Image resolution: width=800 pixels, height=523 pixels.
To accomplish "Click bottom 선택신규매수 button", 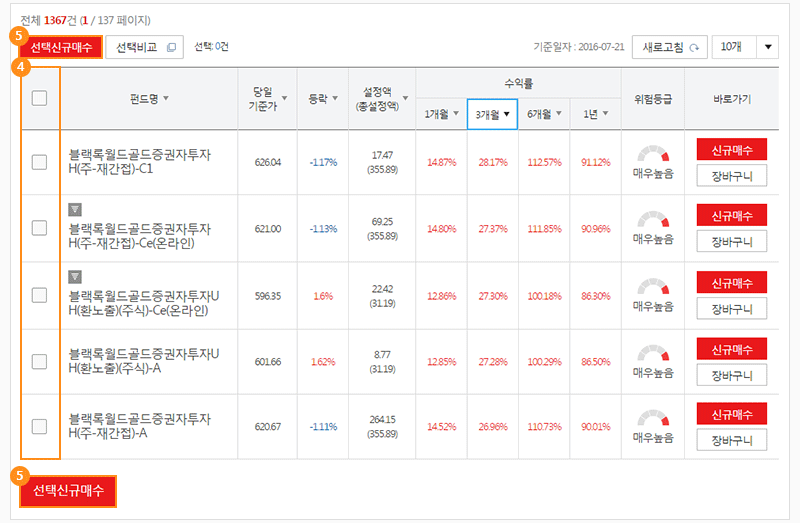I will coord(68,491).
